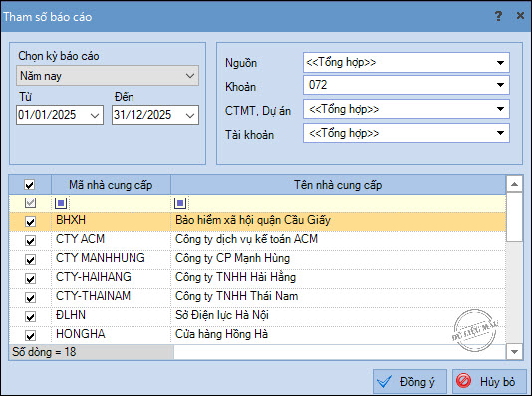Image resolution: width=532 pixels, height=396 pixels.
Task: Click the Số dòng = 18 status text
Action: [44, 352]
